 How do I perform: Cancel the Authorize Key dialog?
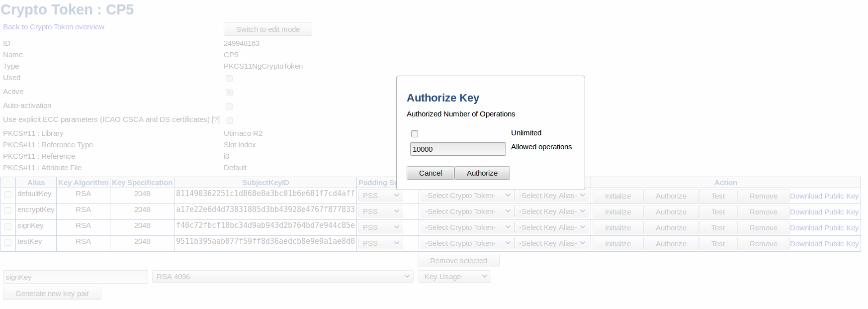(430, 173)
